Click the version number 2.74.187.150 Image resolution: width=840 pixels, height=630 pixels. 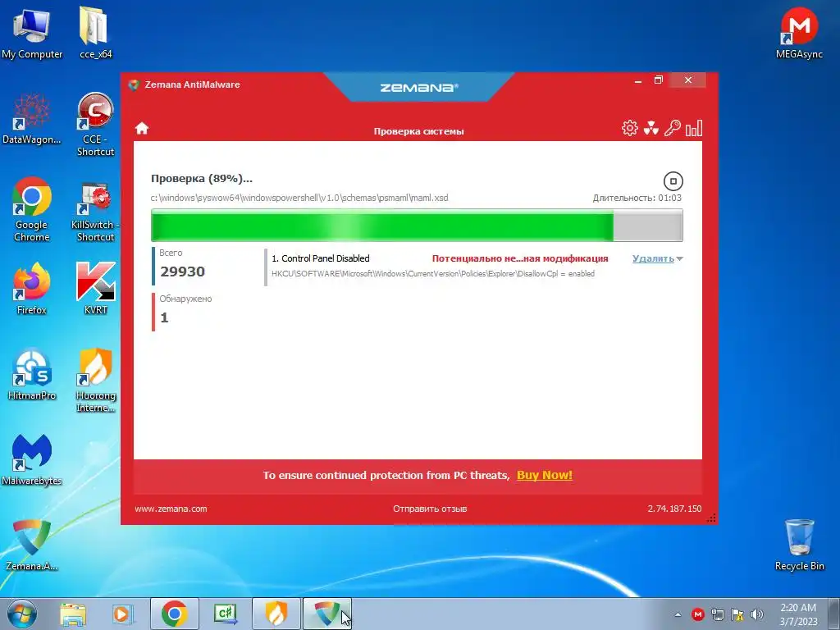(674, 509)
